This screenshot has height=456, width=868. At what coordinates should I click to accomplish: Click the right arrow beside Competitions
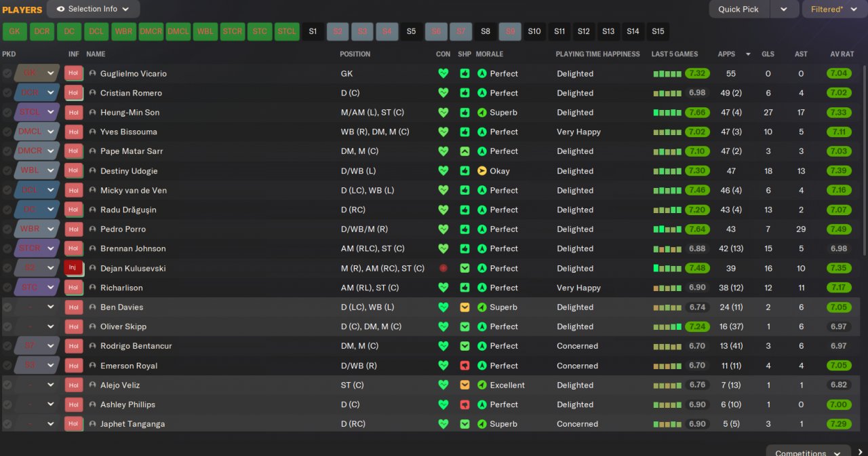coord(861,452)
